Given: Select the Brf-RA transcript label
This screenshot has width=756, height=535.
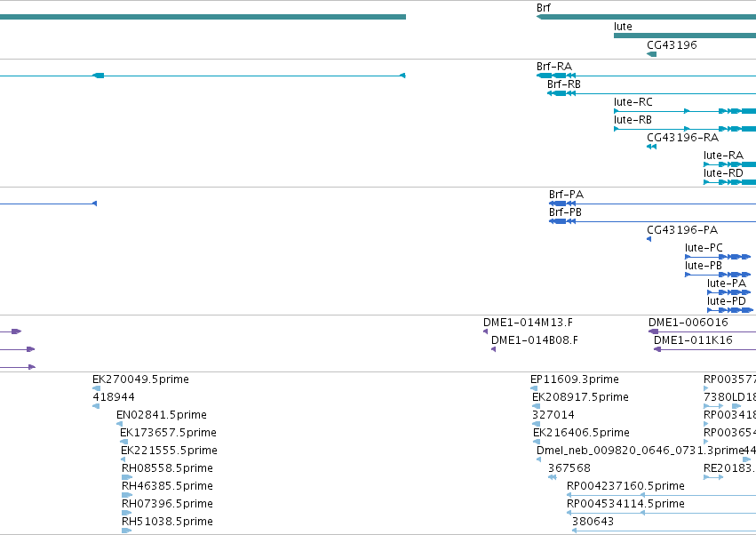Looking at the screenshot, I should coord(554,66).
